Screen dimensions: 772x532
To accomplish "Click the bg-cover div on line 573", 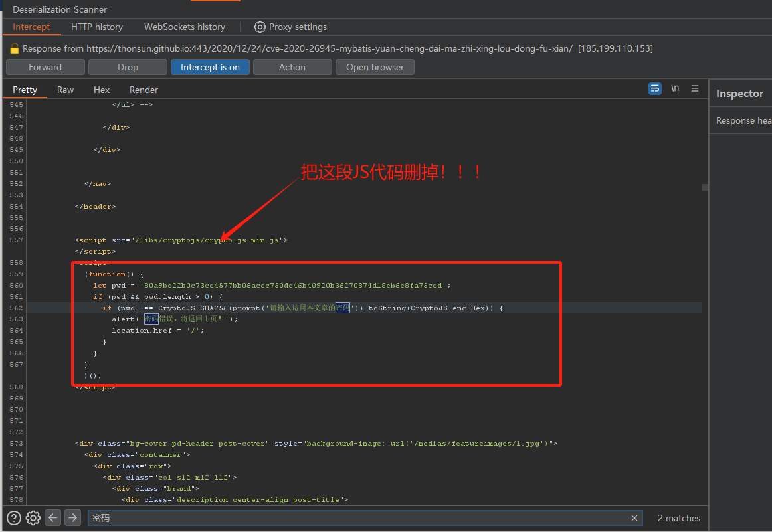I will (316, 443).
